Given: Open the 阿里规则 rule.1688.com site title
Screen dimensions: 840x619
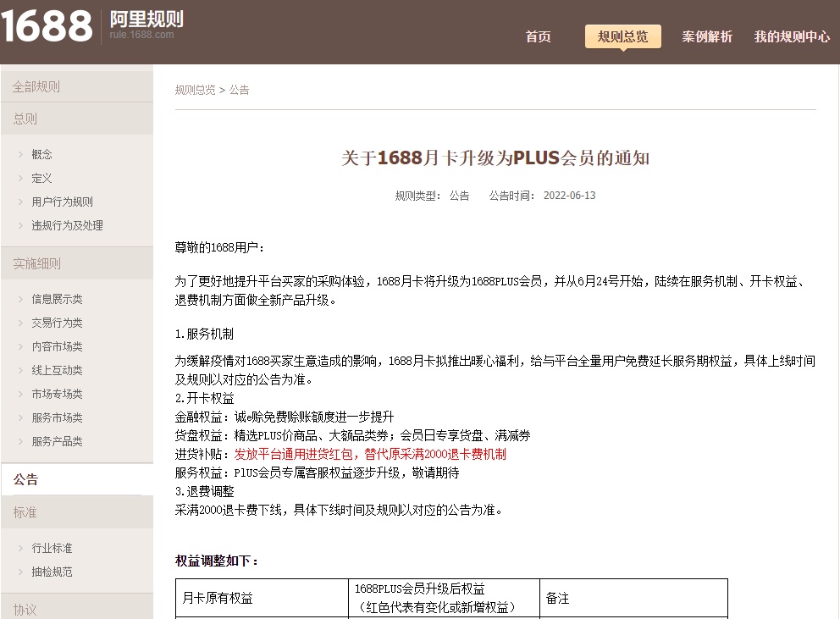Looking at the screenshot, I should (146, 25).
